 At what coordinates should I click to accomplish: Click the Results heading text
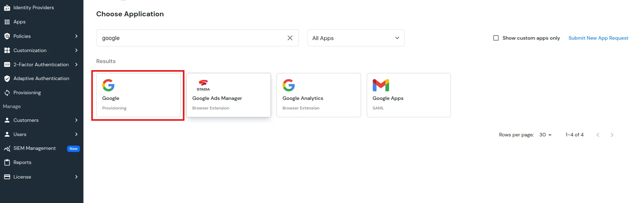(x=106, y=61)
